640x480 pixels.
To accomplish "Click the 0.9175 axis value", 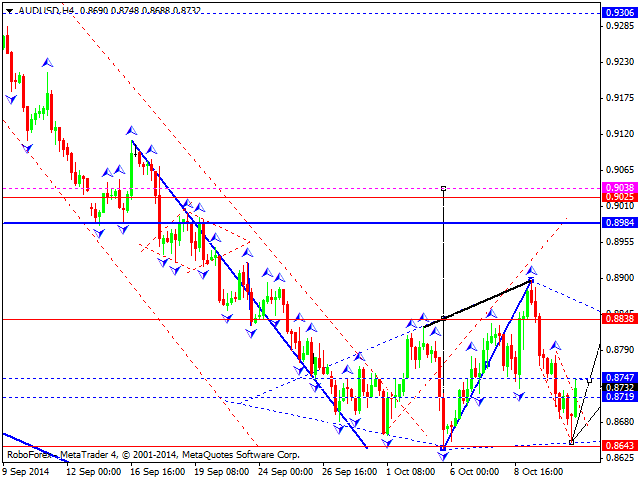I will click(620, 98).
